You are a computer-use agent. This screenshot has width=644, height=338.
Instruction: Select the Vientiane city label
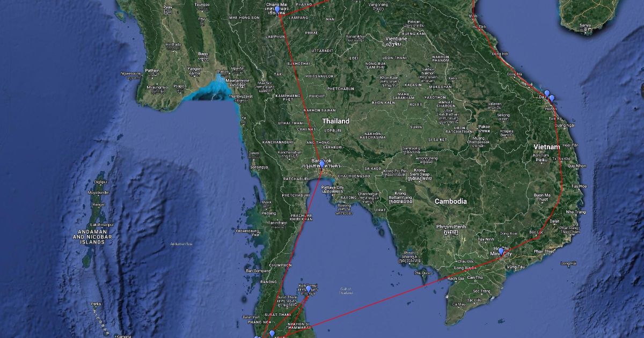[x=397, y=39]
